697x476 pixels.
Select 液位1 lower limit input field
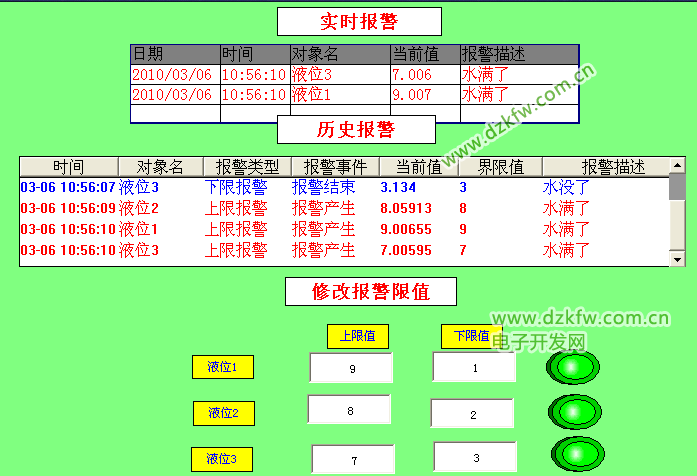click(474, 366)
